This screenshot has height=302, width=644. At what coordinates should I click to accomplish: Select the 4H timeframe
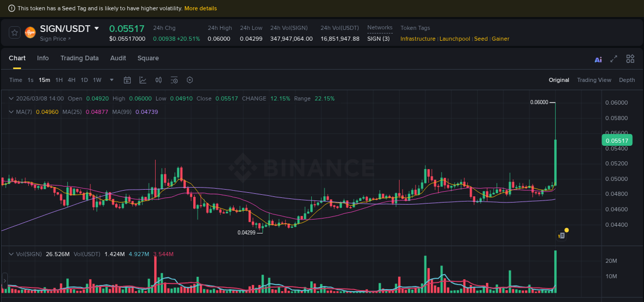click(71, 80)
